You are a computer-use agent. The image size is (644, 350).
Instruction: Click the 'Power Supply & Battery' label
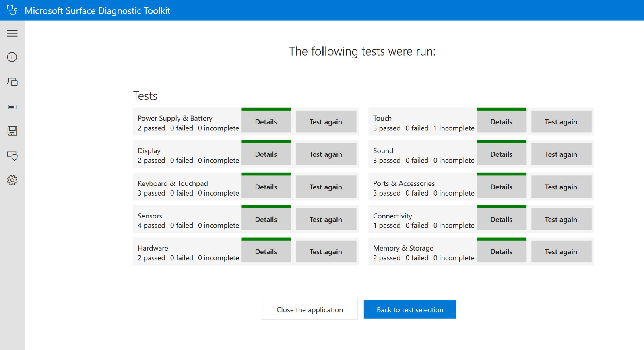pos(175,118)
